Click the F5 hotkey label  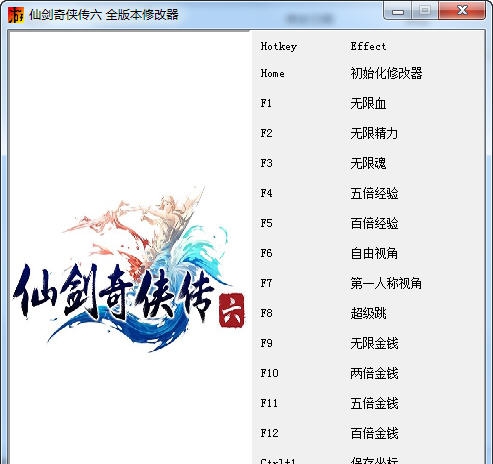267,223
